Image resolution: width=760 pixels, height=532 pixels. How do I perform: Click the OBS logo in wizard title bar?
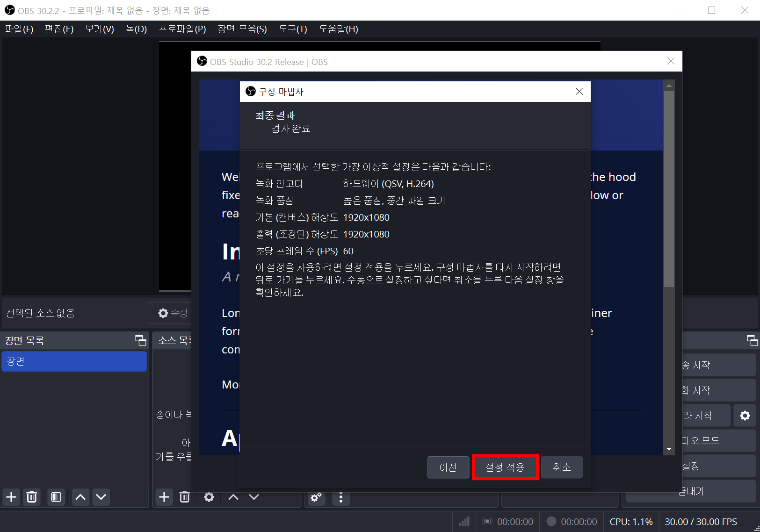251,91
